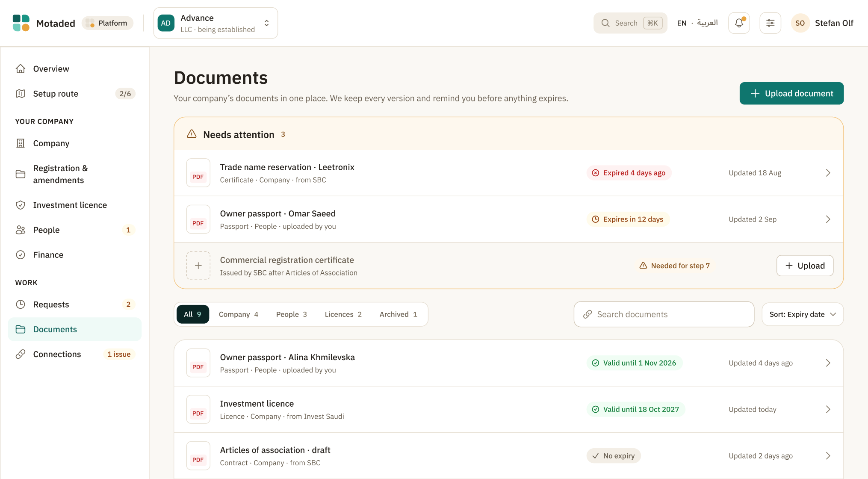Open the notifications bell
Screen dimensions: 868x479
pyautogui.click(x=739, y=23)
